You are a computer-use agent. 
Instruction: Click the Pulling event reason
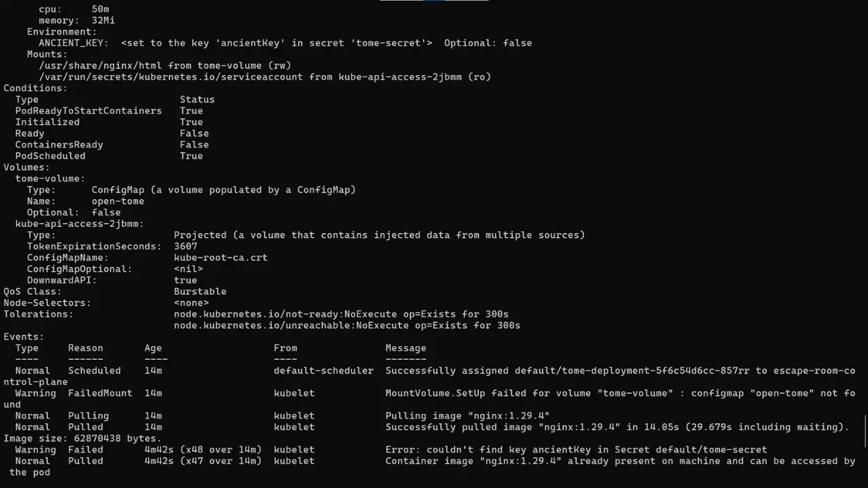pos(88,415)
